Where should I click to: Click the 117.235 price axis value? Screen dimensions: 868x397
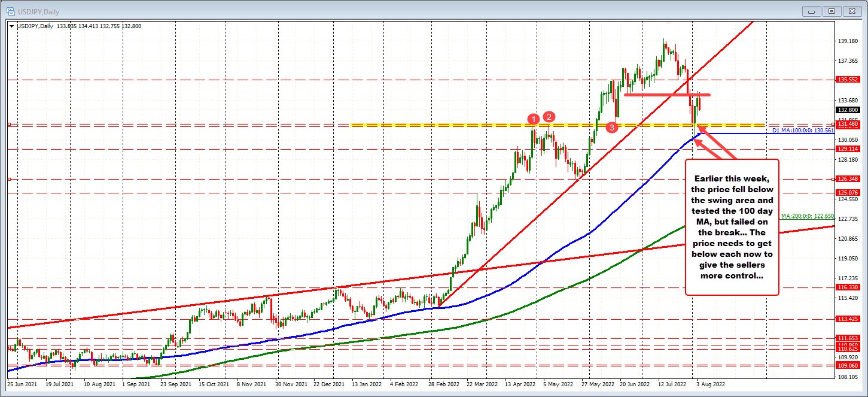tap(848, 278)
